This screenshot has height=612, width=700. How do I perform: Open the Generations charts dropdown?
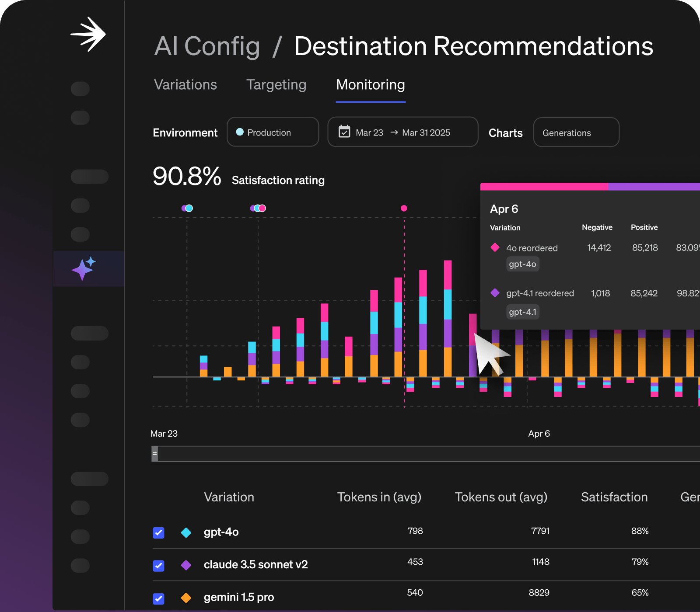coord(576,132)
